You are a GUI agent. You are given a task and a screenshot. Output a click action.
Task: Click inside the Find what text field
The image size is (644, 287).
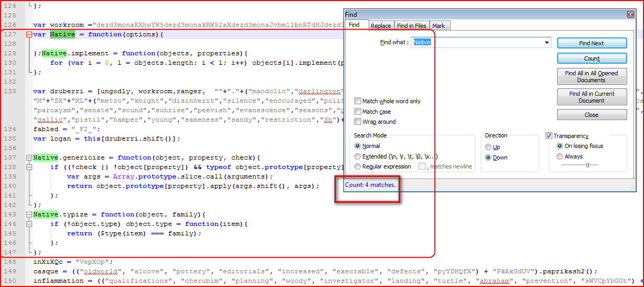coord(477,42)
